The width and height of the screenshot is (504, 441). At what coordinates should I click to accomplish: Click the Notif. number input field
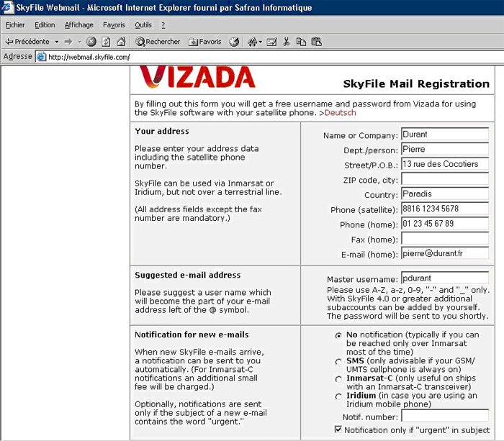pos(445,416)
